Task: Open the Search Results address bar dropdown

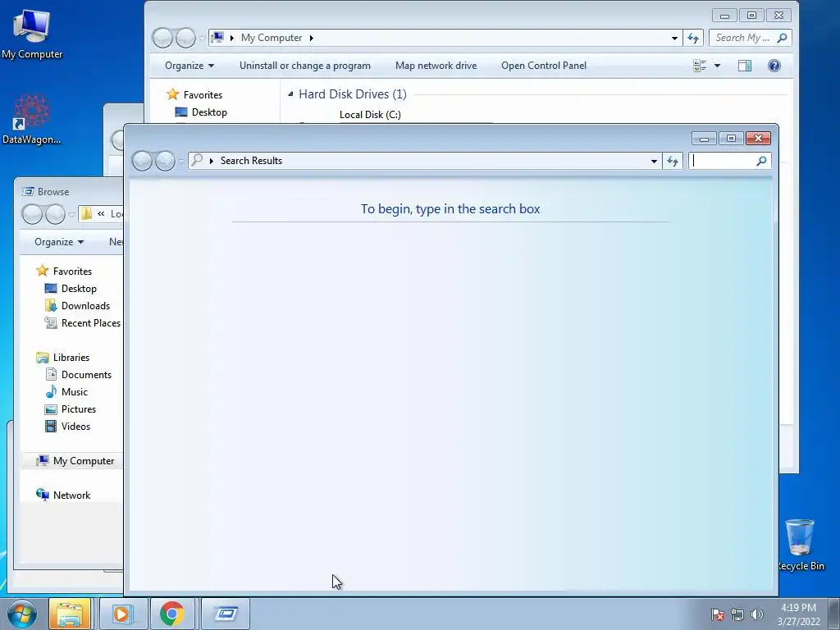Action: [x=654, y=161]
